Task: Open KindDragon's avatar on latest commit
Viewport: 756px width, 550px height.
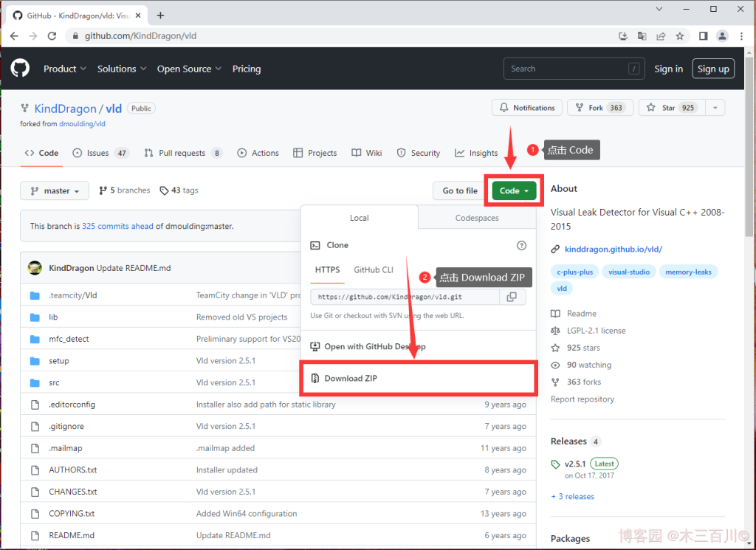Action: (35, 268)
